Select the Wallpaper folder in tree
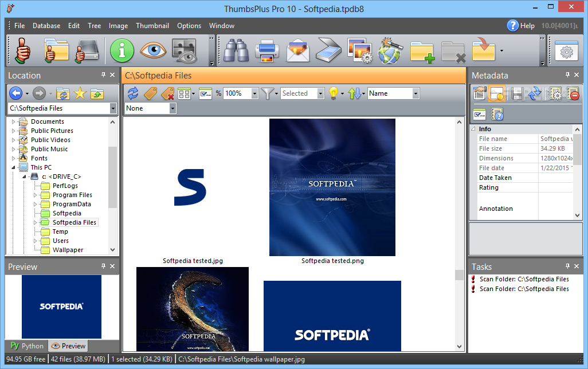 pyautogui.click(x=68, y=250)
